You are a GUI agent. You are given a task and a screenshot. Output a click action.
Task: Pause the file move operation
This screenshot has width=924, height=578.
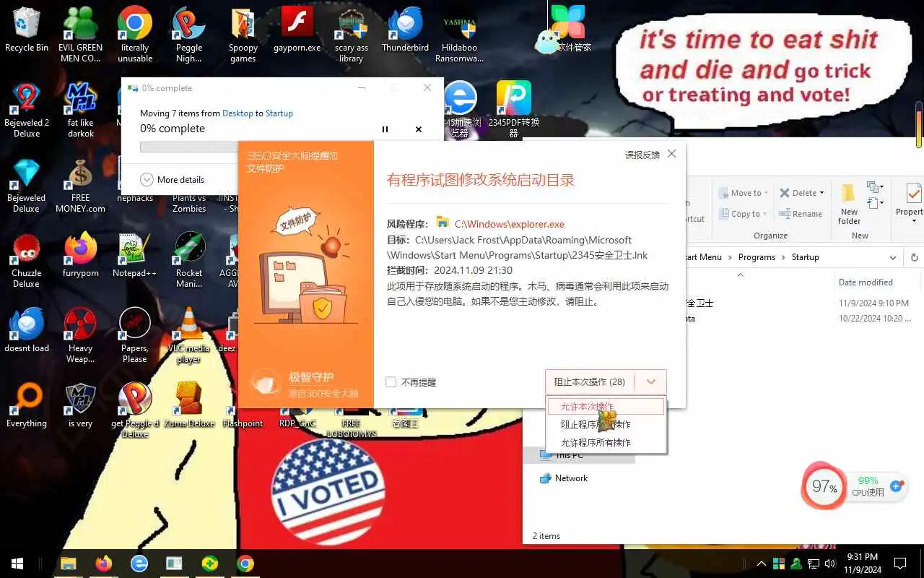[385, 129]
